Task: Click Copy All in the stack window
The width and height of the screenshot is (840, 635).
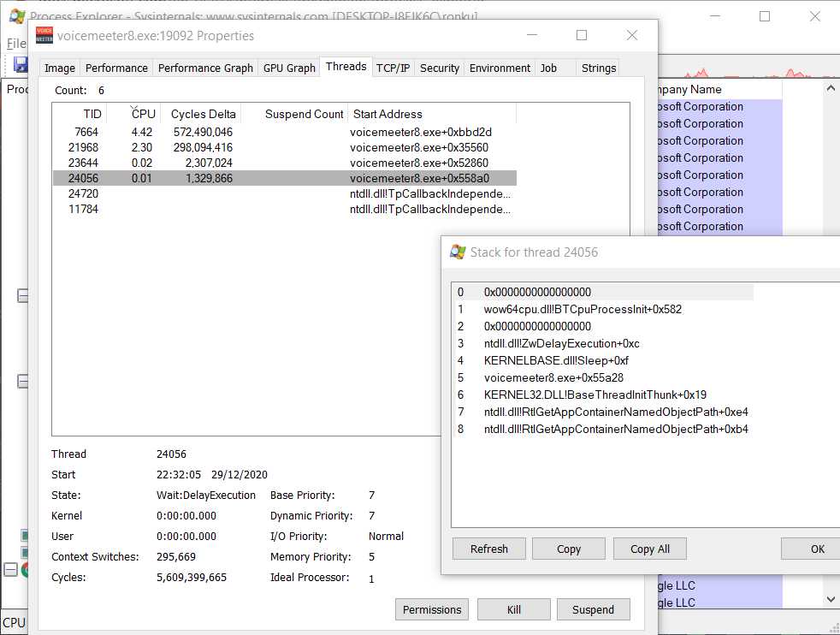Action: (x=649, y=549)
